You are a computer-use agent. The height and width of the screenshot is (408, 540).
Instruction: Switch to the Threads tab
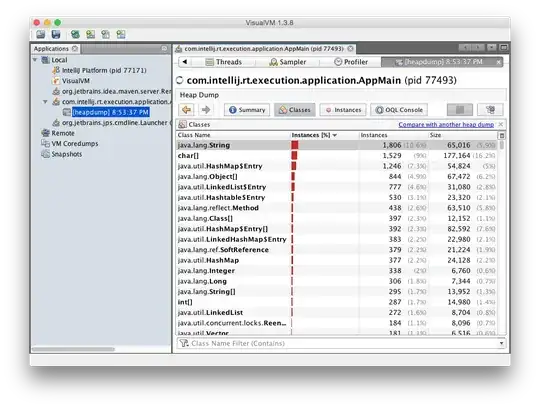point(224,62)
